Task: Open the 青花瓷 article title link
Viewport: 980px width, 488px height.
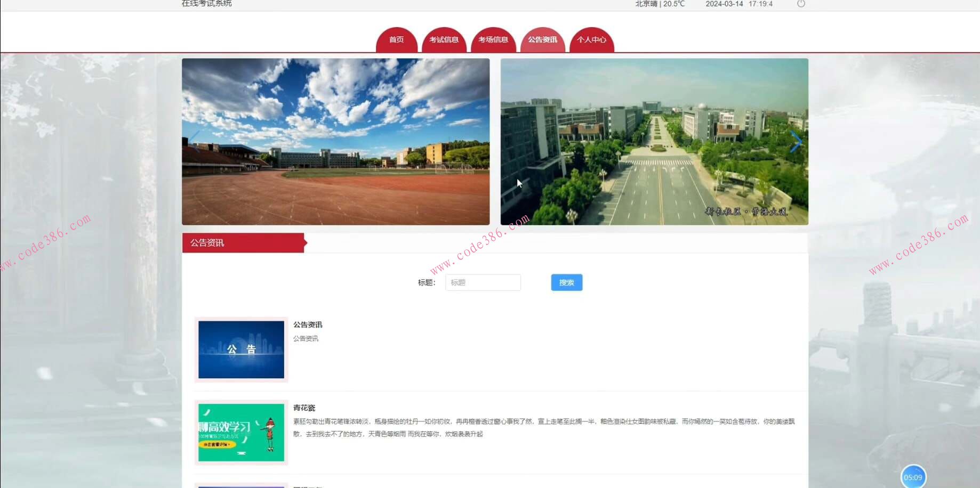Action: 304,408
